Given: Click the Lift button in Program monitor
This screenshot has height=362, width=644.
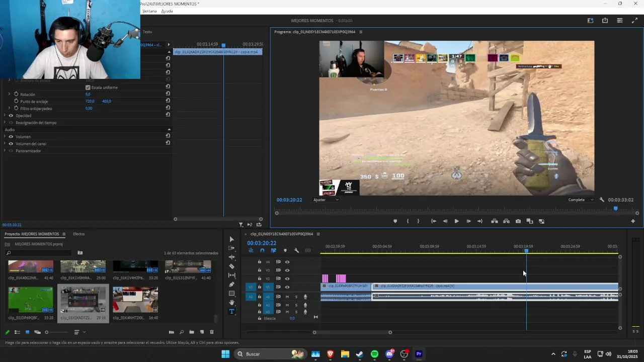Looking at the screenshot, I should pos(495,221).
